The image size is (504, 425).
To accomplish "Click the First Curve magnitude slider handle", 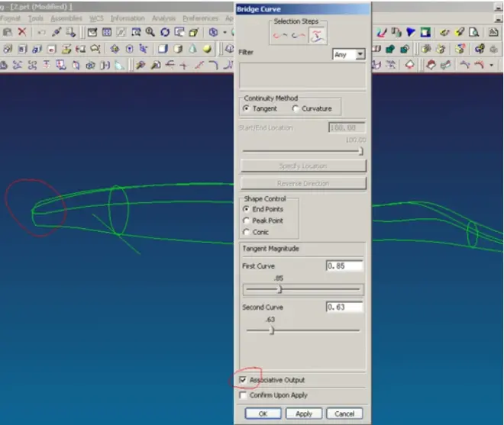I will tap(280, 289).
